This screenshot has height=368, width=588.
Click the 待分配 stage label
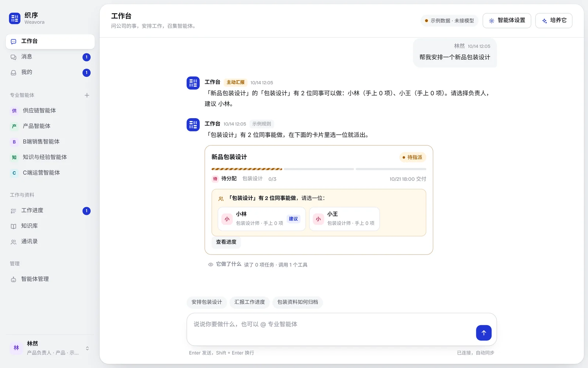point(229,179)
